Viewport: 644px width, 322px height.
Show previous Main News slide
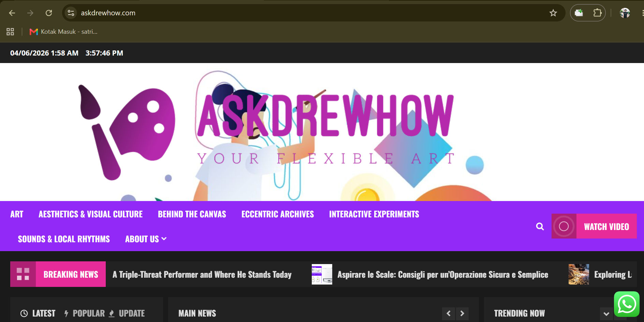(x=449, y=313)
